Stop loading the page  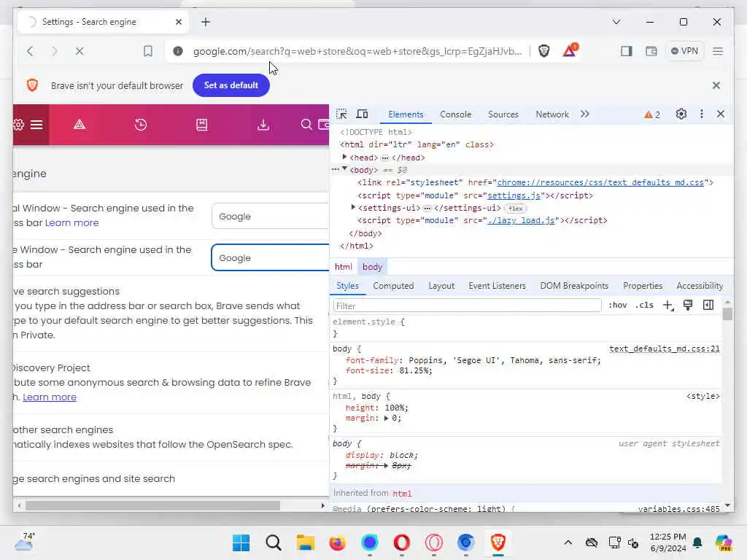(x=79, y=51)
